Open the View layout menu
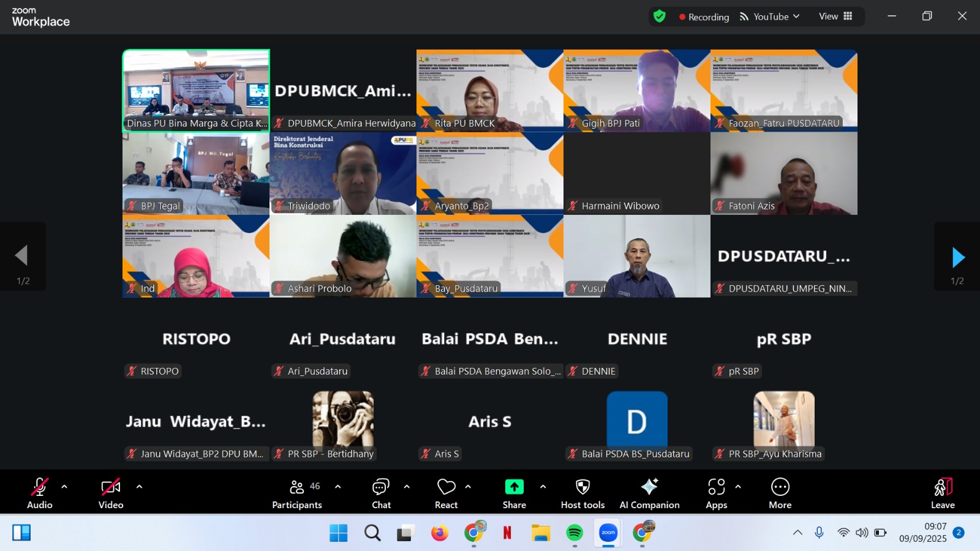The height and width of the screenshot is (551, 980). click(835, 17)
